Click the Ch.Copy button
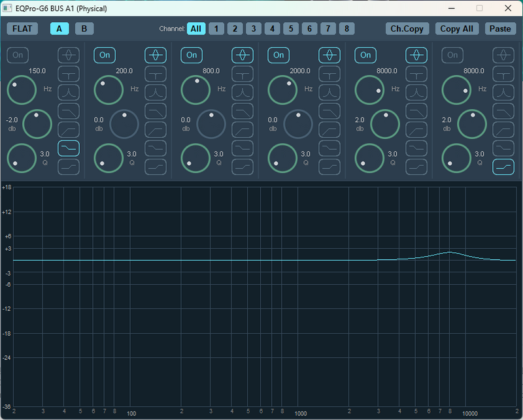Screen dimensions: 523x420 (407, 29)
